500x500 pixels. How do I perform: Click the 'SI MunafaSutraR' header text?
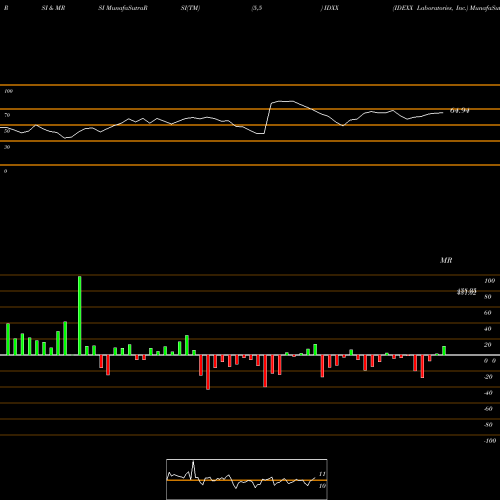pos(123,8)
